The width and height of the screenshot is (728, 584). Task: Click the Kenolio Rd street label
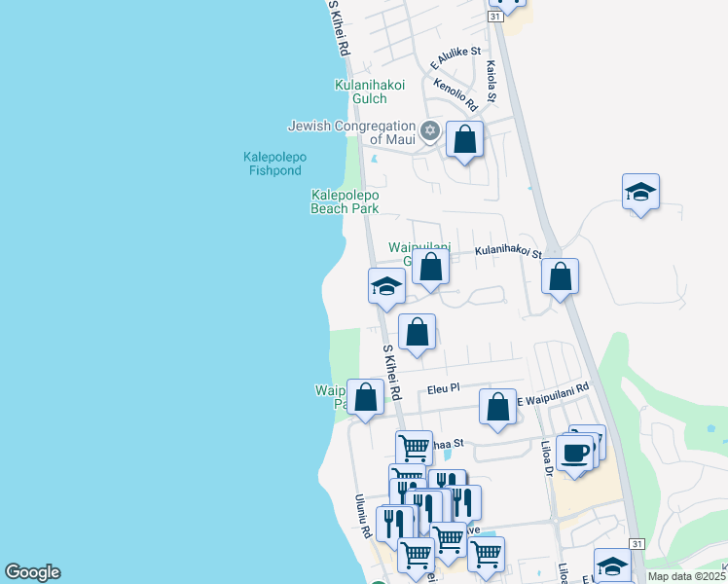coord(455,94)
